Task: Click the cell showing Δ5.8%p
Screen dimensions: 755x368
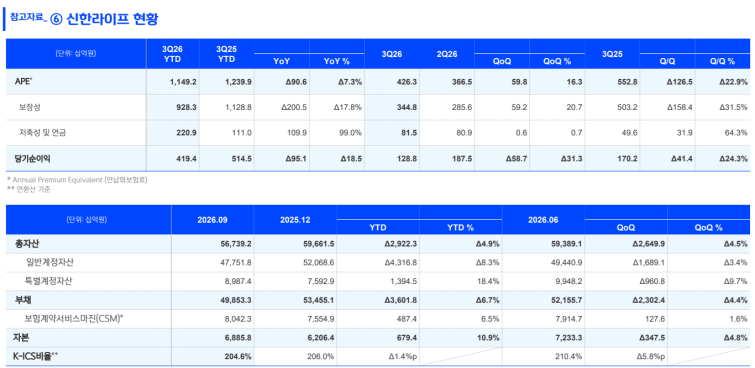Action: tap(650, 356)
